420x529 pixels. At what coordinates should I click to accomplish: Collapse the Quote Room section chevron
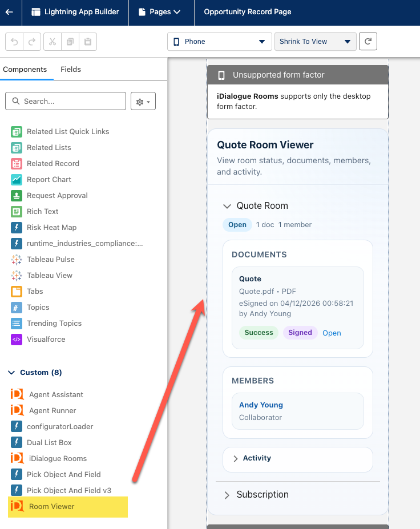227,206
